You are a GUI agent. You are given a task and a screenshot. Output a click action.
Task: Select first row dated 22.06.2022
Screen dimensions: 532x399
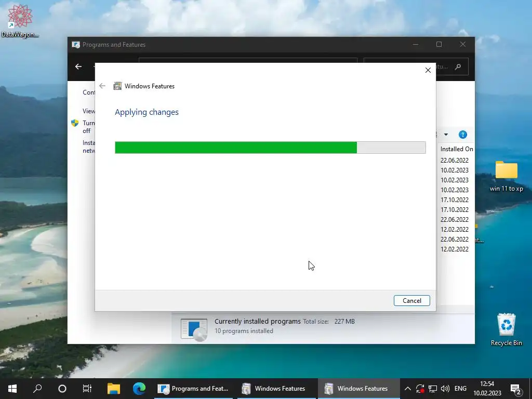point(454,161)
